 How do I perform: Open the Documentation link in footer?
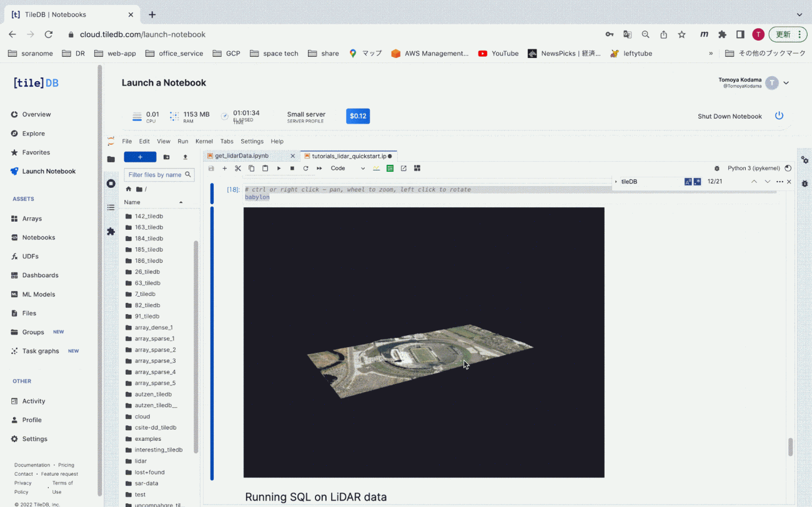click(x=31, y=465)
